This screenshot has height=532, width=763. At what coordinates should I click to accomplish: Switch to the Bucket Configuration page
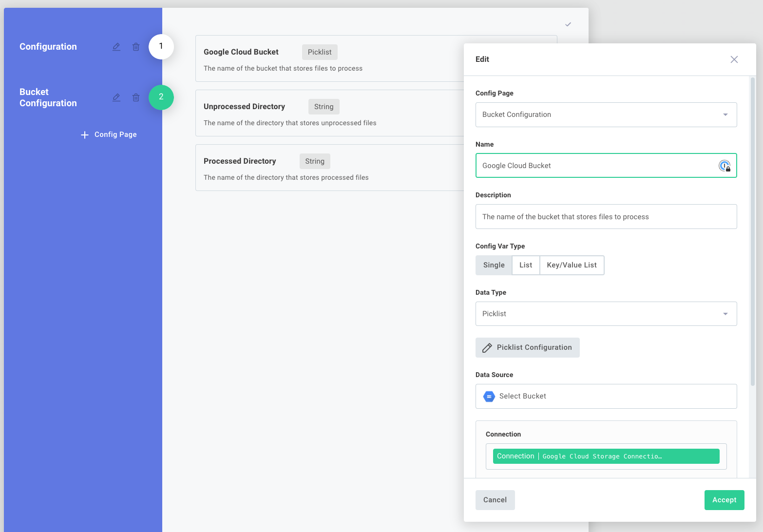pos(48,97)
